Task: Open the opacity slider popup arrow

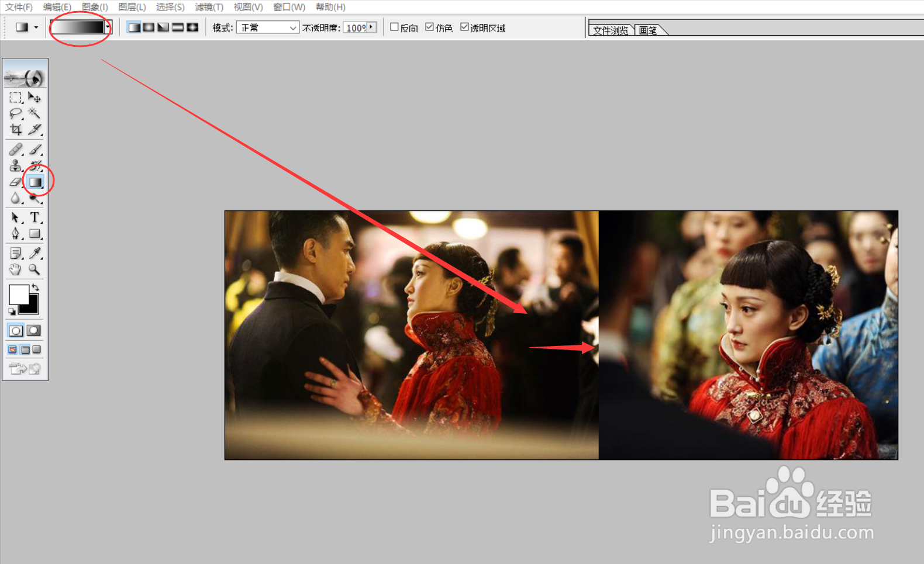Action: click(x=371, y=27)
